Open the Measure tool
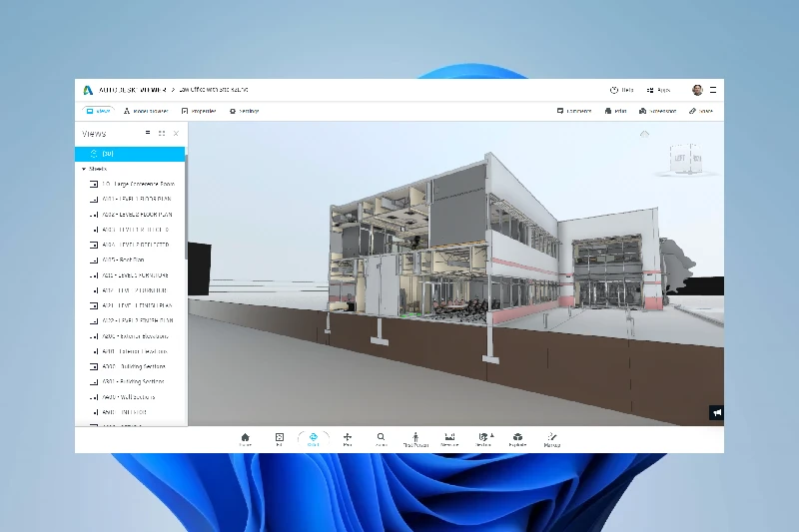This screenshot has width=799, height=532. pos(449,439)
